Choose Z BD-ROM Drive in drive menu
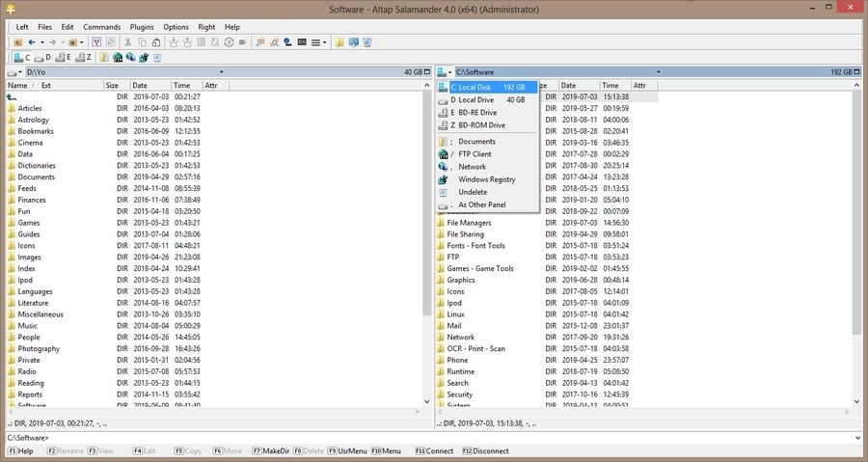Image resolution: width=868 pixels, height=462 pixels. click(488, 125)
